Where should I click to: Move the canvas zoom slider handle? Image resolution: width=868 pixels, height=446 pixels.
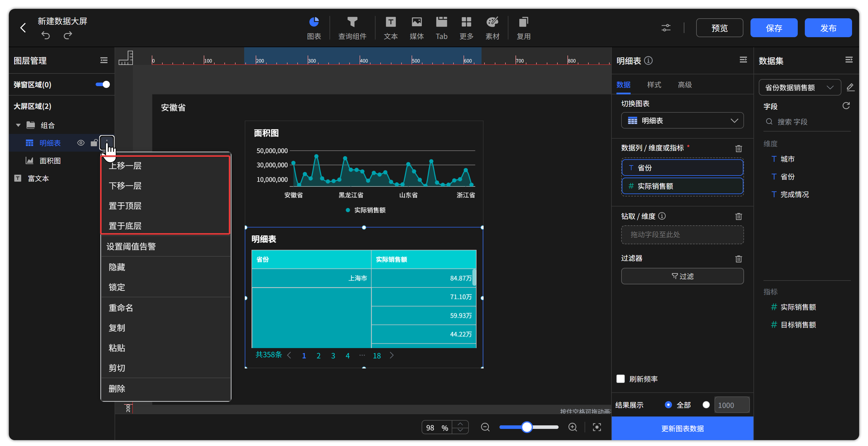pyautogui.click(x=527, y=427)
